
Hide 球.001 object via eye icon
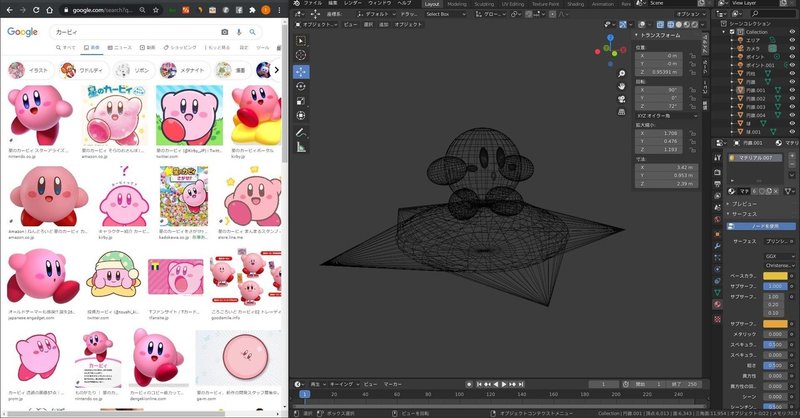tap(792, 132)
